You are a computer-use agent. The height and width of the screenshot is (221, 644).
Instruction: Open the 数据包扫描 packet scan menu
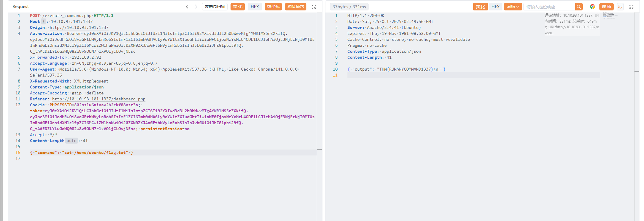click(x=214, y=7)
